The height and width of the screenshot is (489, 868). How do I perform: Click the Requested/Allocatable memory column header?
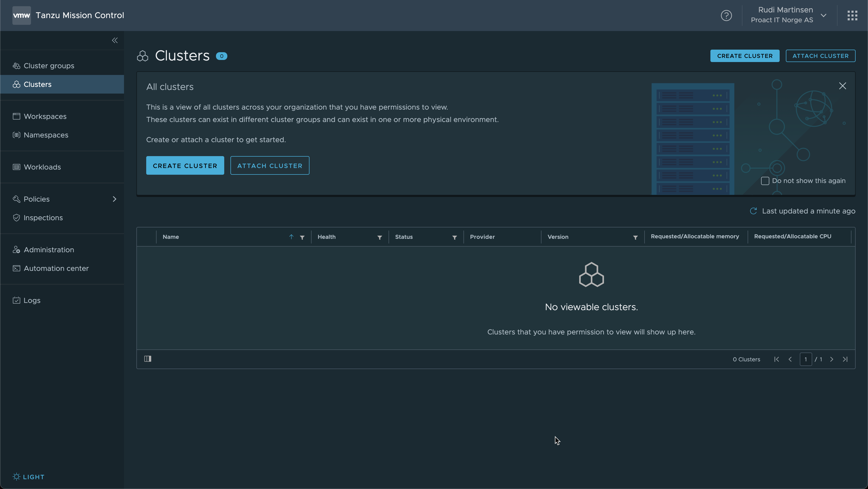695,236
